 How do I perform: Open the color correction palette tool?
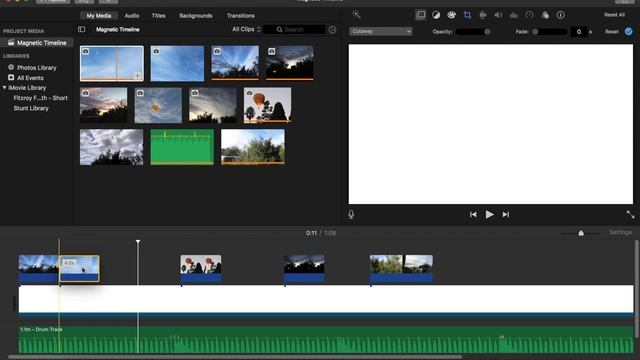(451, 15)
